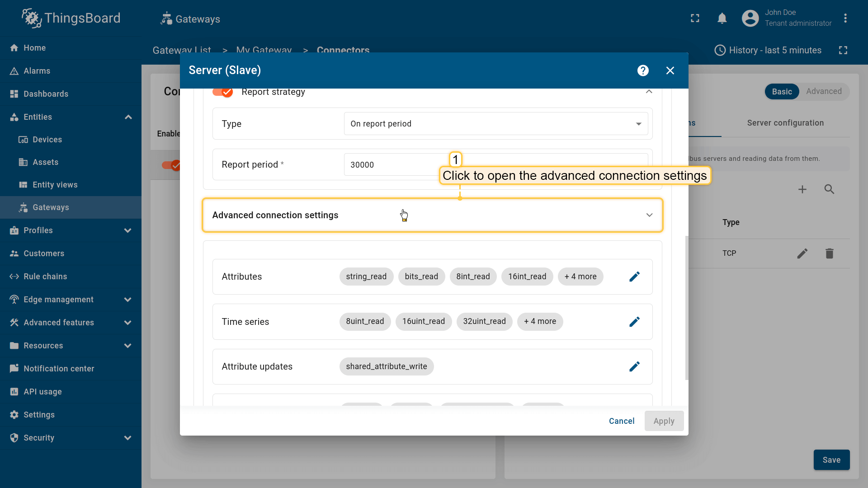Viewport: 868px width, 488px height.
Task: Select Basic configuration mode
Action: tap(782, 92)
